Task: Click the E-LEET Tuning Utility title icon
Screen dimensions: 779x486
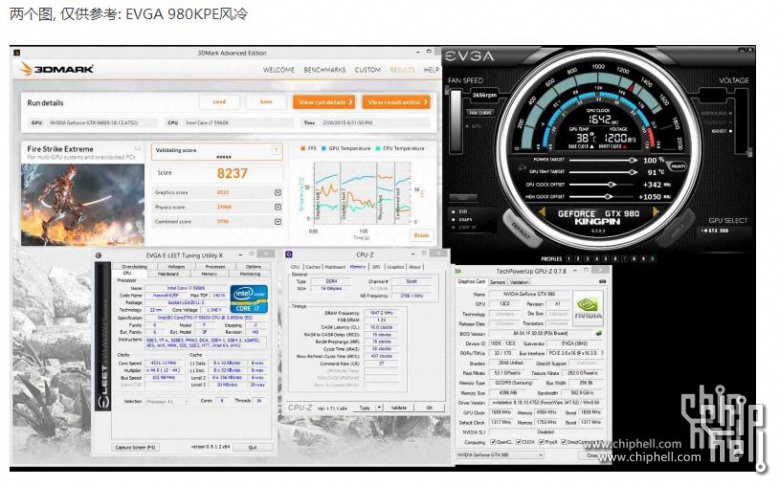Action: click(98, 255)
